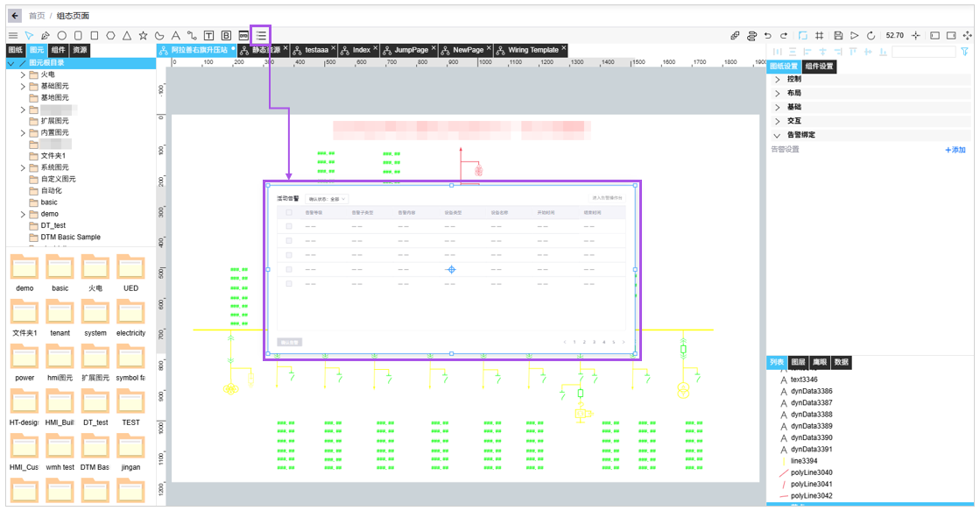Check the last row checkbox in alarm table

click(290, 284)
